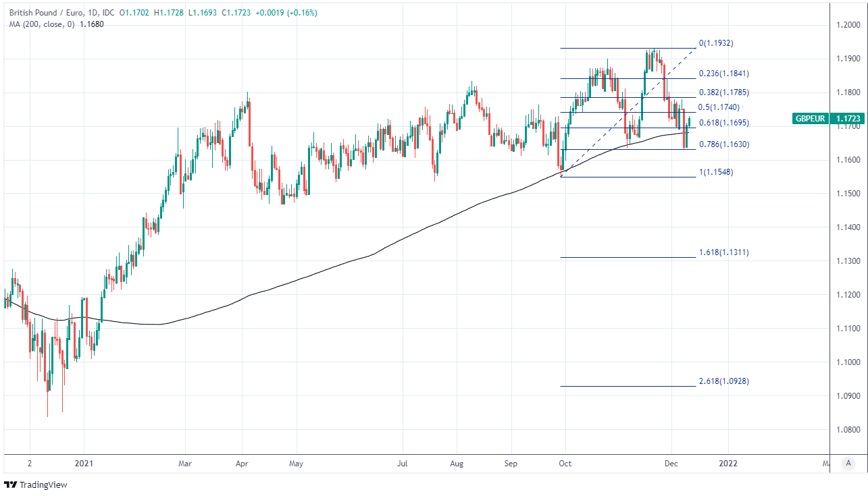868x496 pixels.
Task: Click the GBPEUR price label tag
Action: click(809, 119)
